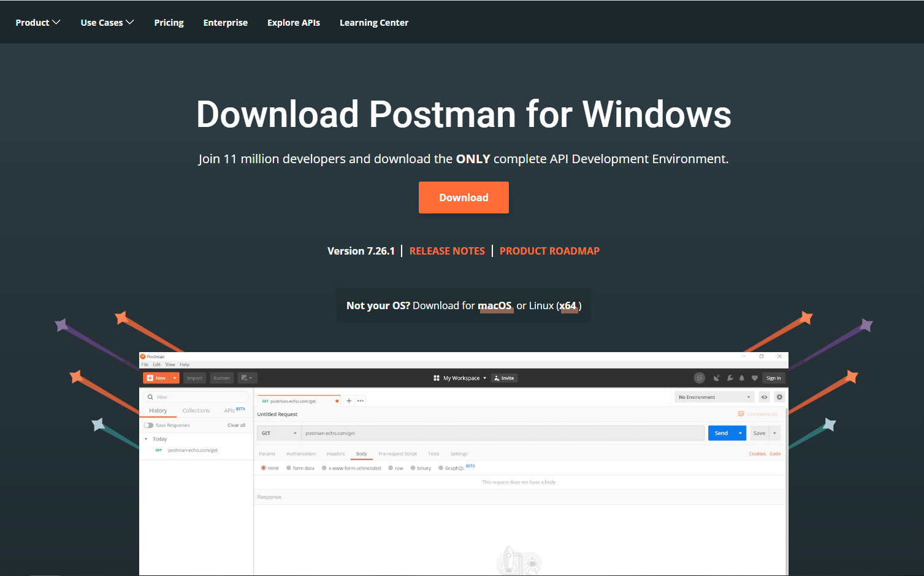The image size is (924, 576).
Task: Click the blue Send button
Action: click(x=721, y=433)
